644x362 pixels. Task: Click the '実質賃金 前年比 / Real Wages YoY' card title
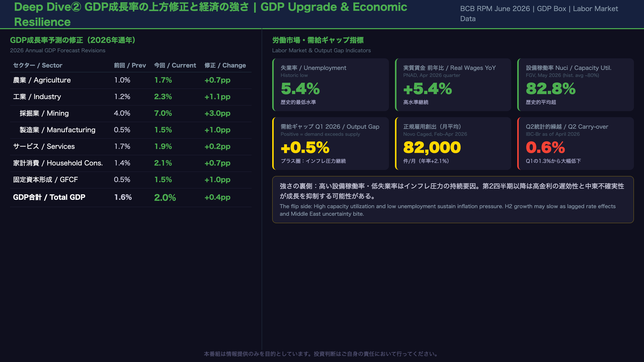pyautogui.click(x=450, y=68)
